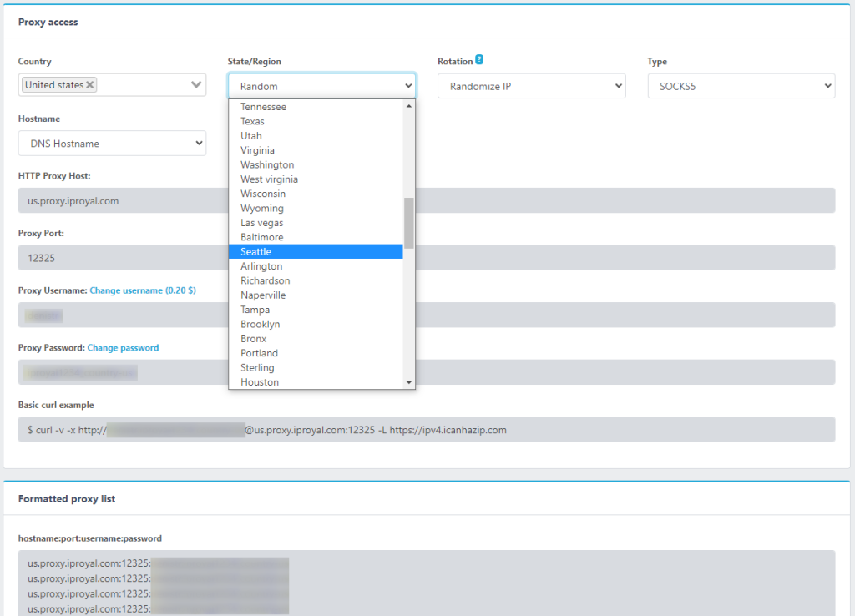Choose Bronx option
The width and height of the screenshot is (855, 616).
tap(316, 339)
